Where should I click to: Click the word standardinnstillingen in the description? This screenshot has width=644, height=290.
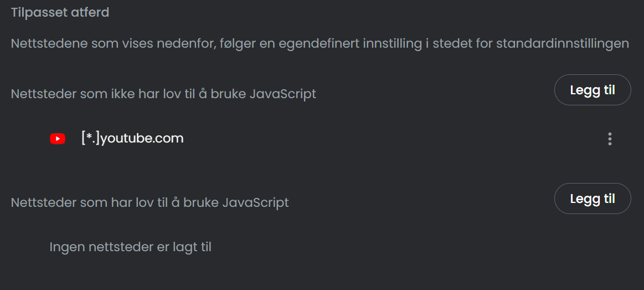(563, 43)
